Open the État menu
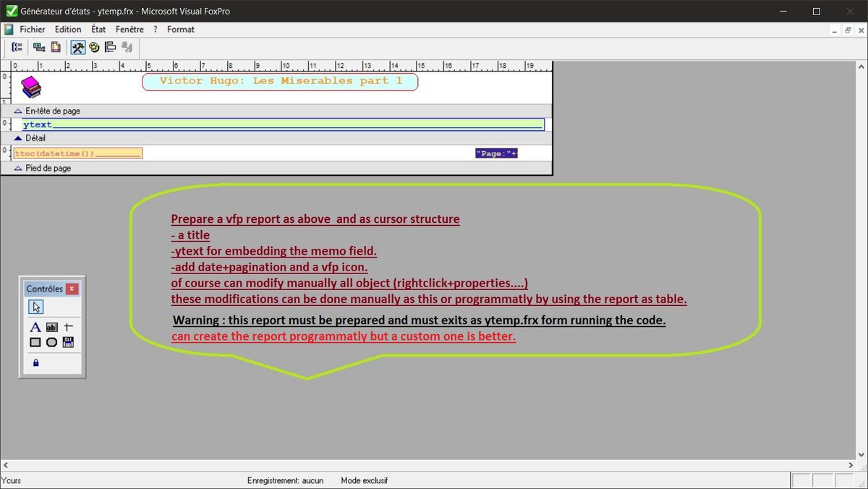Screen dimensions: 868x489 click(x=98, y=30)
